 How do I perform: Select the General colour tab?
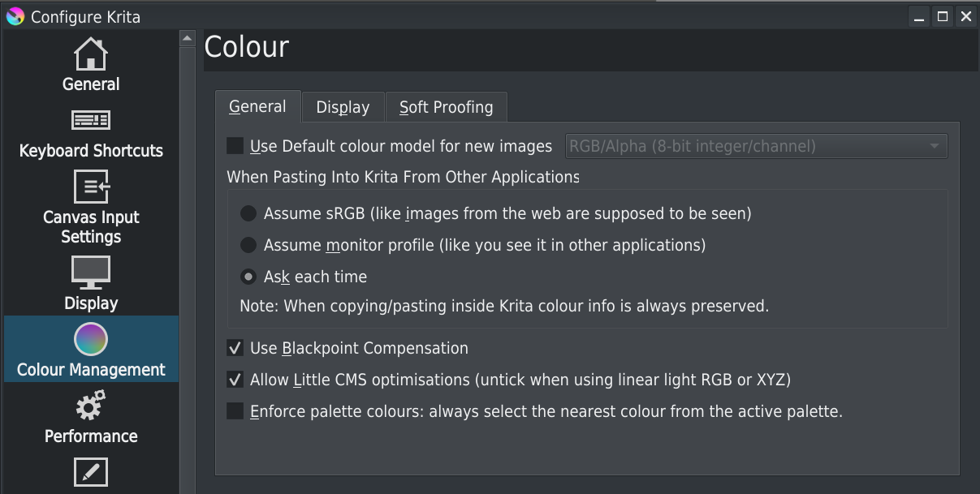257,106
